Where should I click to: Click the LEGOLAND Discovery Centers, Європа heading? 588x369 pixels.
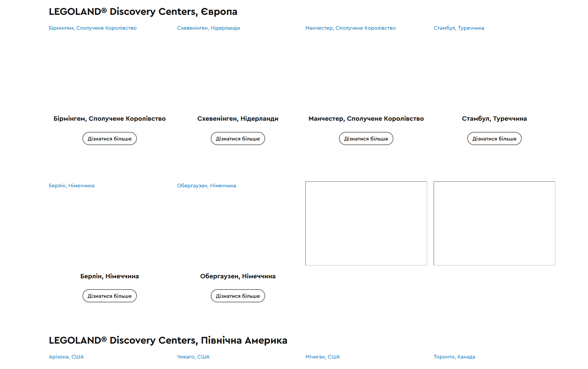[x=143, y=12]
